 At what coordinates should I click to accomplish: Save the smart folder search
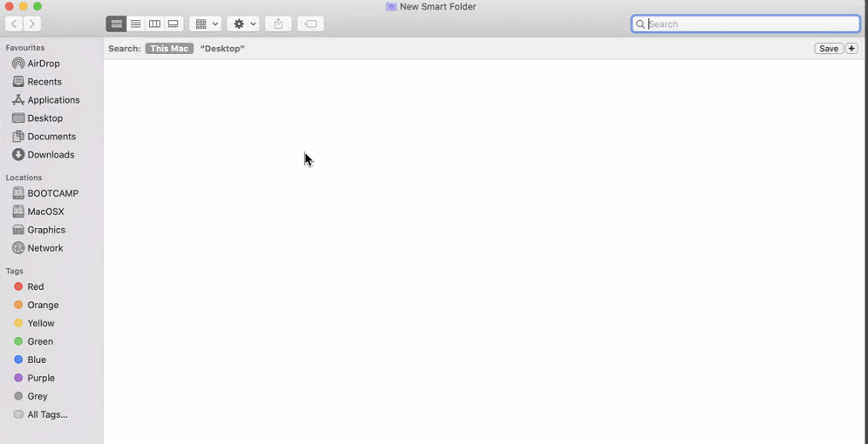pos(829,49)
